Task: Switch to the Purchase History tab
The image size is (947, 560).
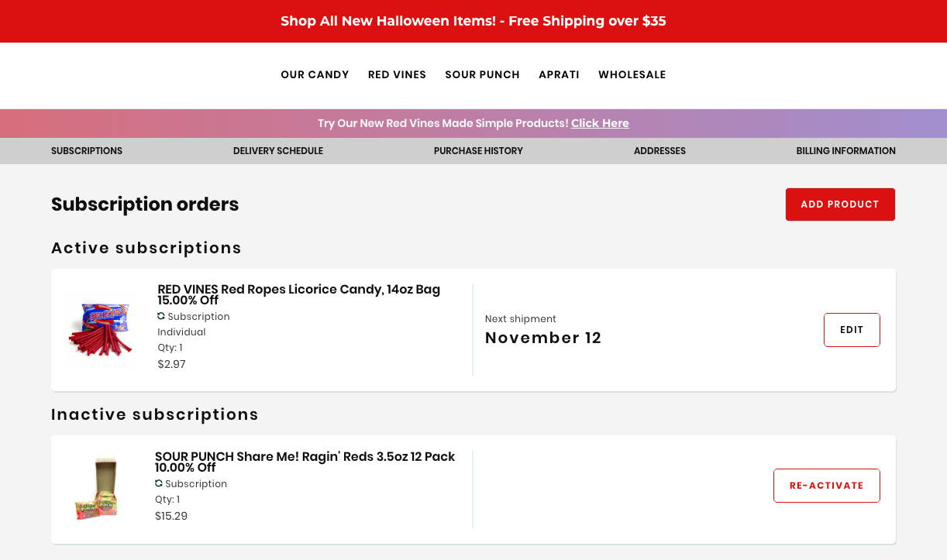Action: coord(478,151)
